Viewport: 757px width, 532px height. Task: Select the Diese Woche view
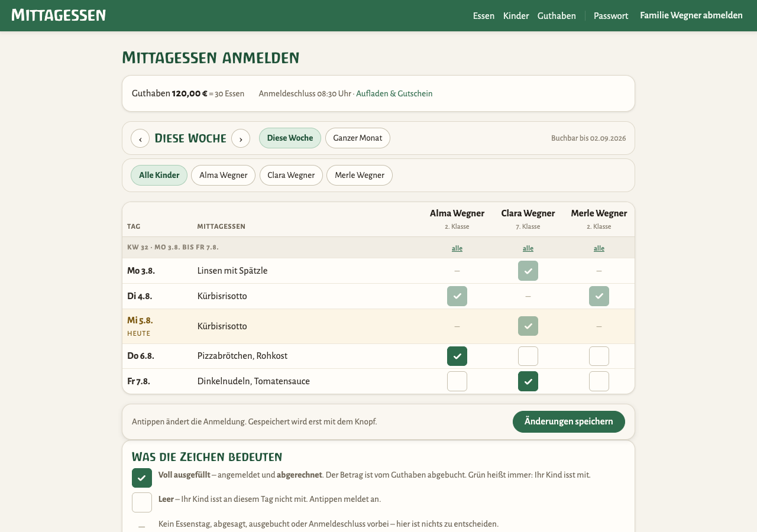(x=290, y=138)
